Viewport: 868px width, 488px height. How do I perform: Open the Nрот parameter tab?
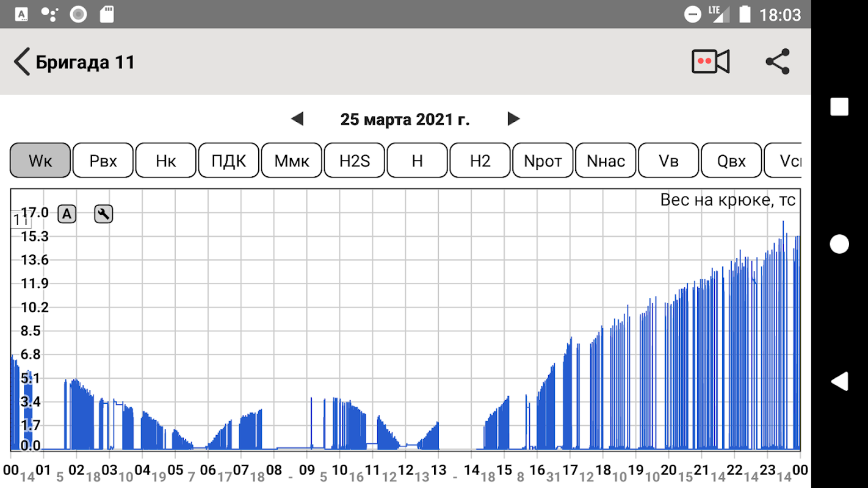point(543,160)
